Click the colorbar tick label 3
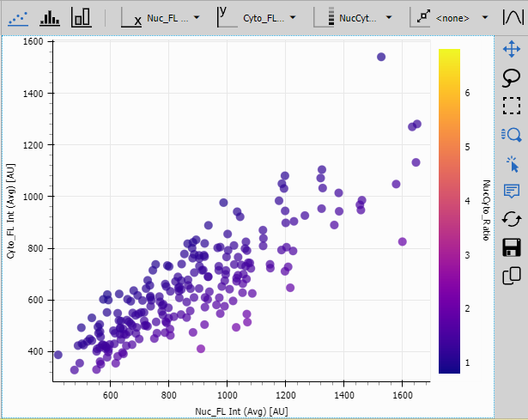Screen dimensions: 528x420 coord(467,255)
